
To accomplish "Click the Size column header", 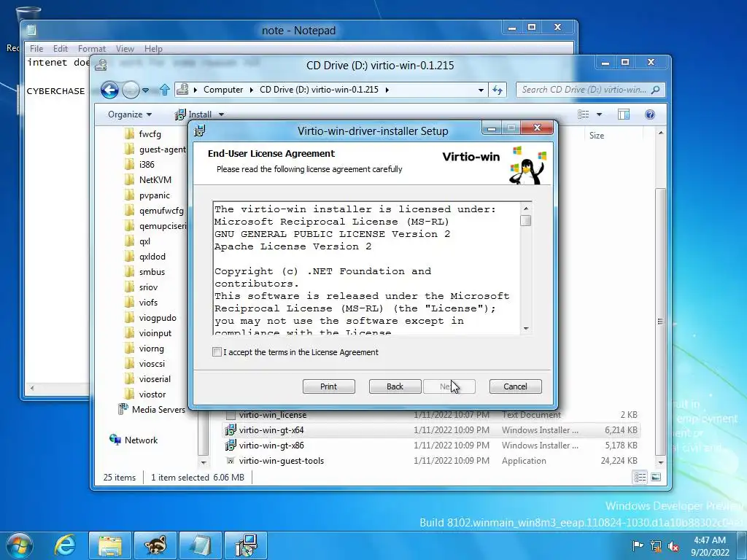I will point(597,135).
